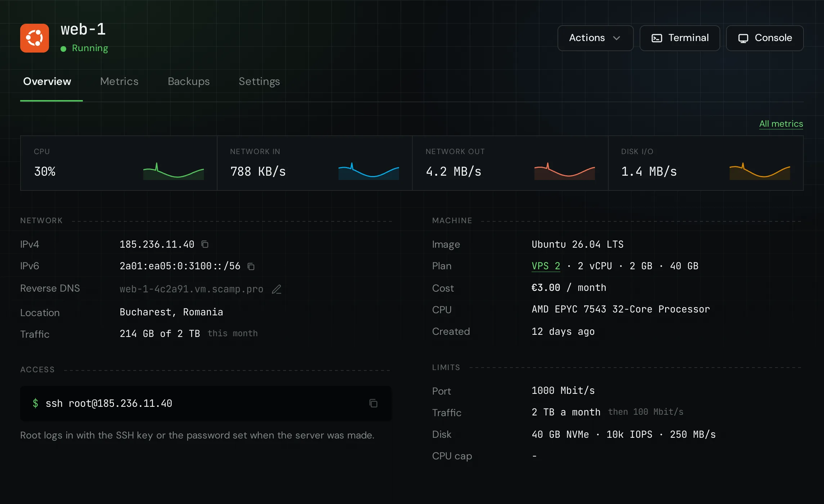Select the 788 KB/s network in value

[258, 171]
